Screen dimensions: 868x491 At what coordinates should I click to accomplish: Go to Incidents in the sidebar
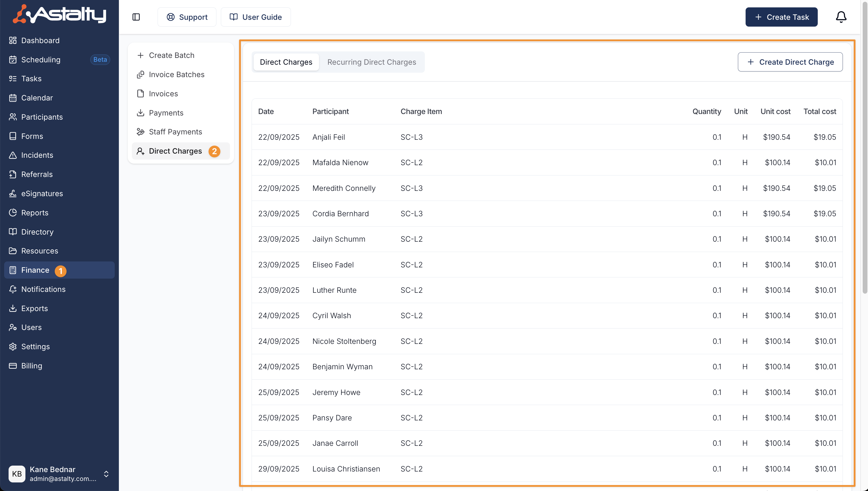(x=37, y=155)
